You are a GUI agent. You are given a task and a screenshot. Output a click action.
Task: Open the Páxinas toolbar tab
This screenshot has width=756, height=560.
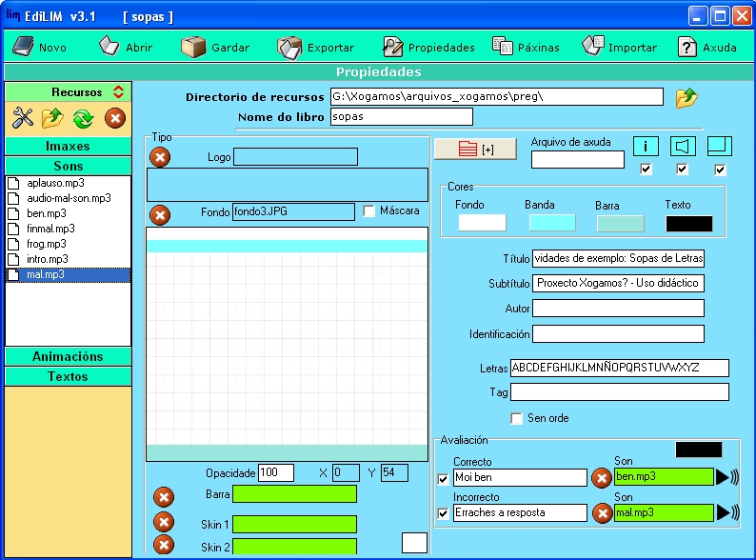(527, 47)
